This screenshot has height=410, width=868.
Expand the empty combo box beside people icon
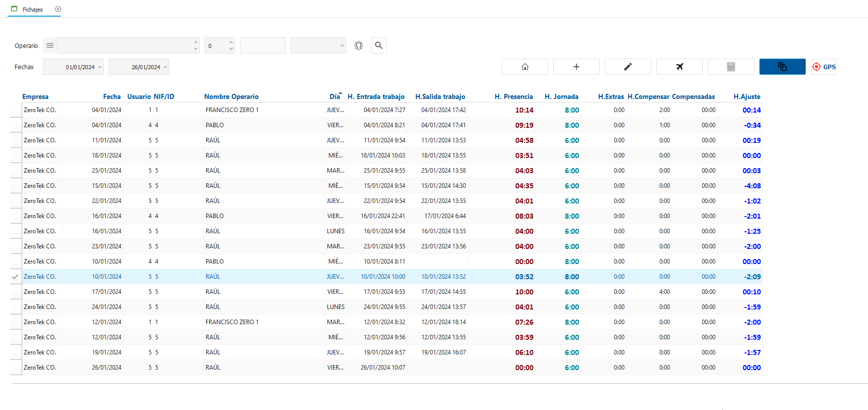342,45
